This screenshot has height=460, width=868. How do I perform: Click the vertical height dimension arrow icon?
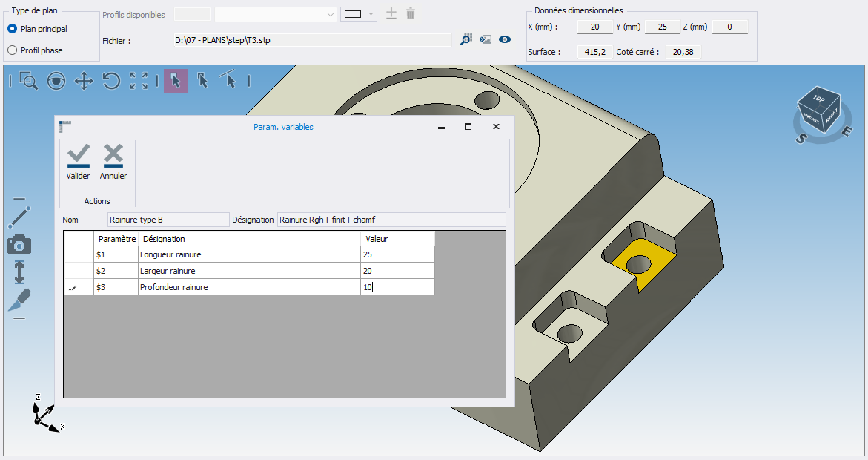19,272
